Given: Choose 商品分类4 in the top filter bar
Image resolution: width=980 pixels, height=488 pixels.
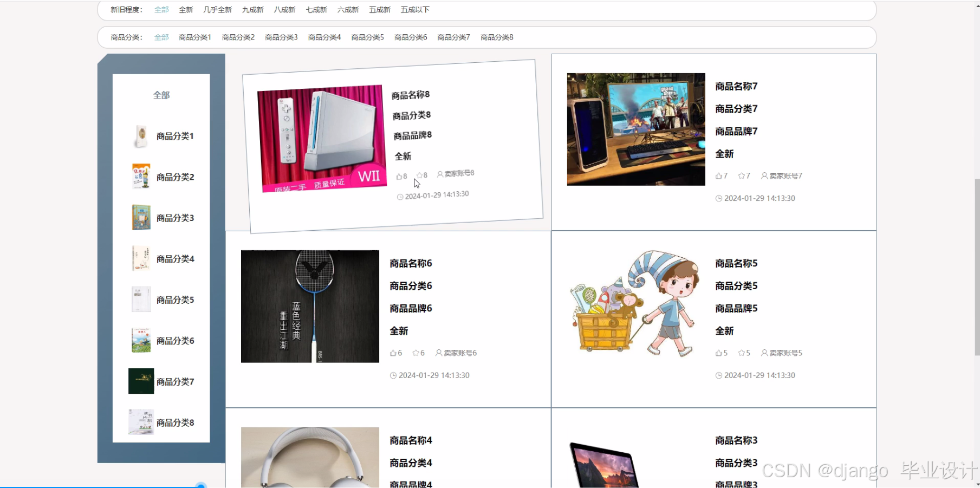Looking at the screenshot, I should click(324, 37).
